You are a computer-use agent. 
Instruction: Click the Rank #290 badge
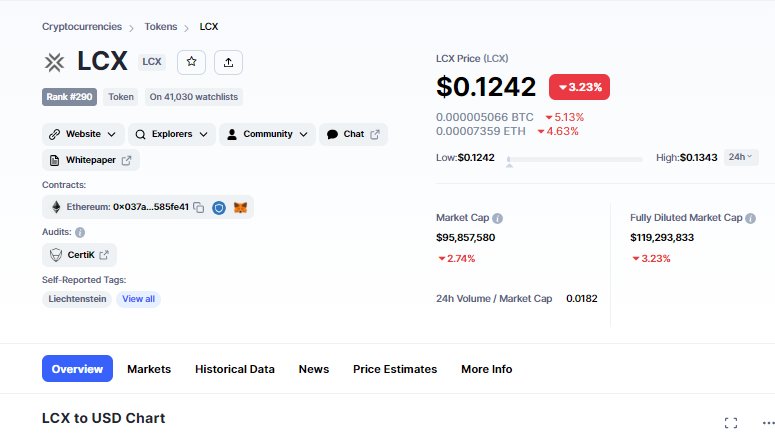69,97
